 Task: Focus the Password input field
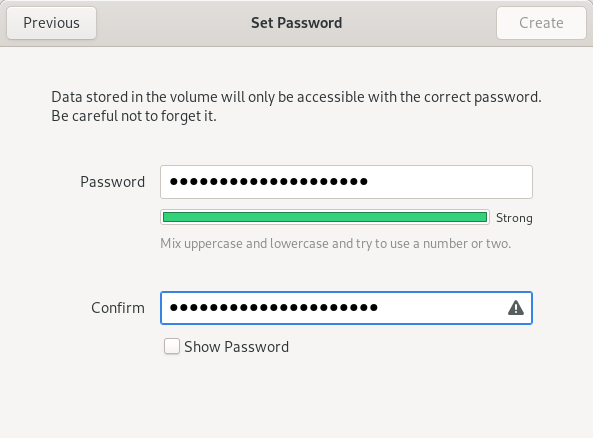346,182
